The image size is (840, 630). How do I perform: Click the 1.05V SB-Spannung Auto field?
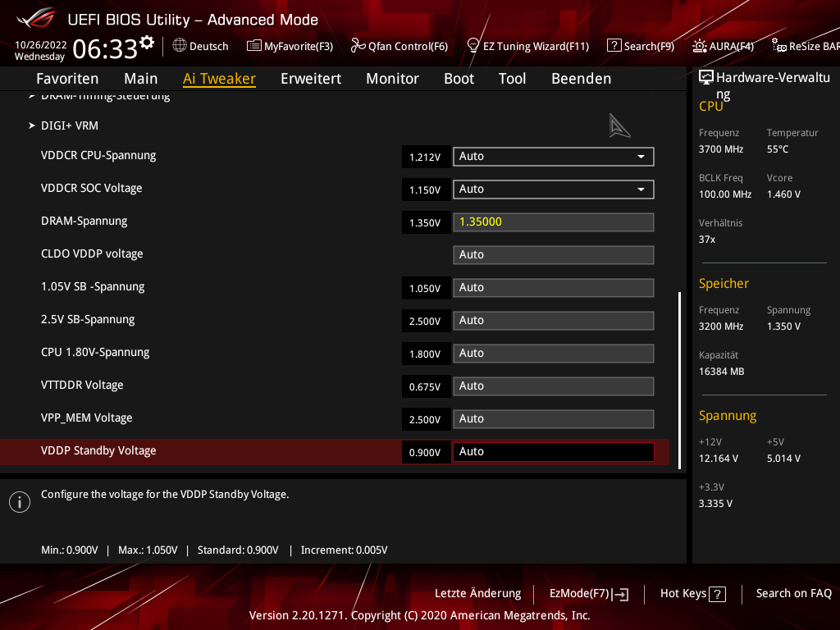554,288
